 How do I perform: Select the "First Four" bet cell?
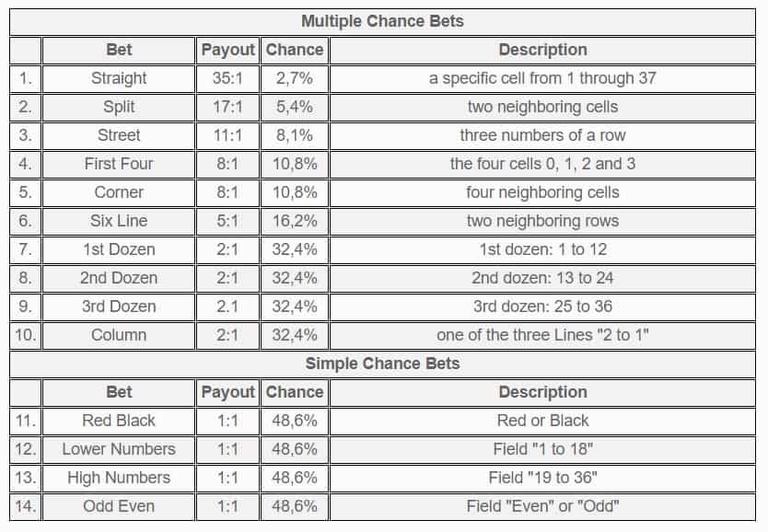[x=119, y=164]
